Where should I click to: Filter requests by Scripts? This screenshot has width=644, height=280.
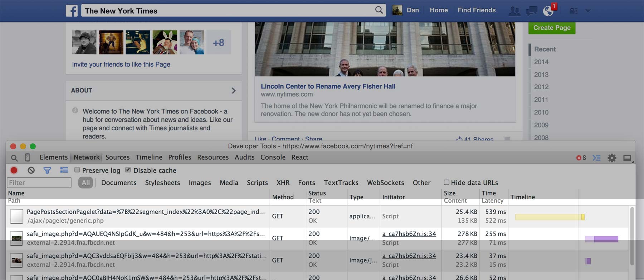257,183
